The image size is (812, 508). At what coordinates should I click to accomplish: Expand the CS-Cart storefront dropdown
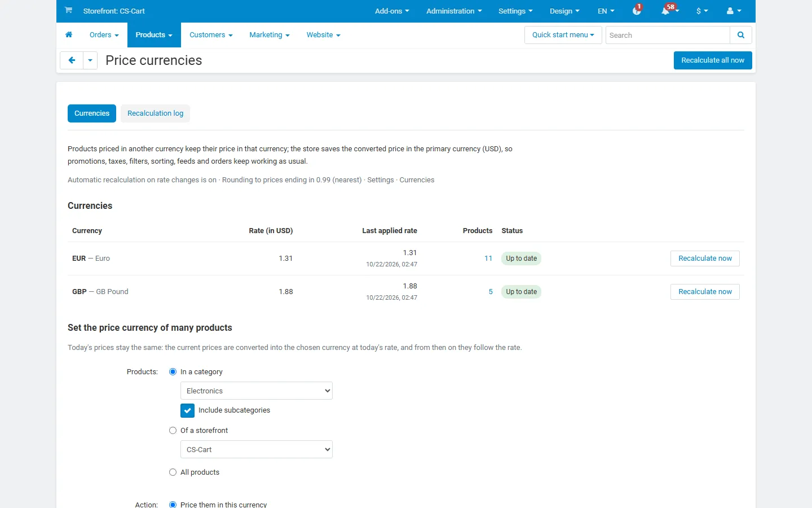pyautogui.click(x=257, y=449)
